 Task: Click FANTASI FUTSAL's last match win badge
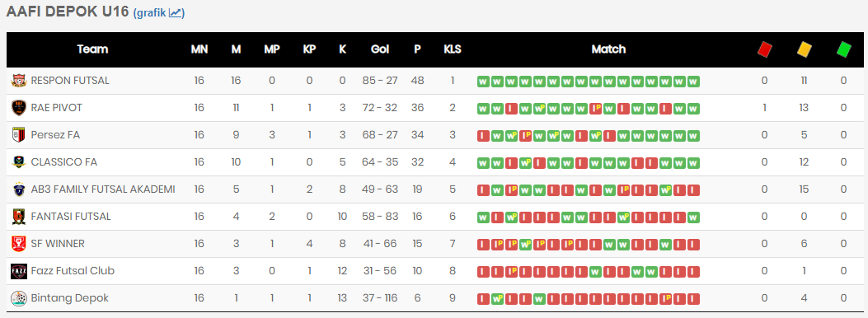tap(693, 217)
